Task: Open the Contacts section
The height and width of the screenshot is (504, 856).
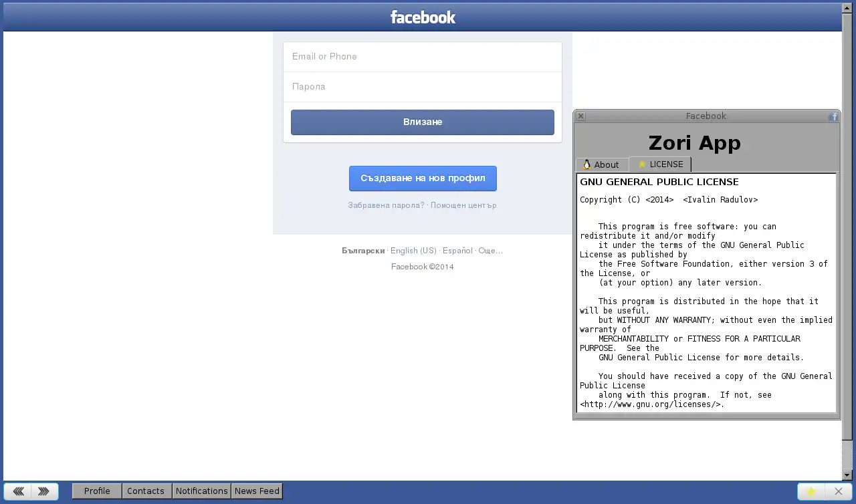Action: [x=146, y=491]
